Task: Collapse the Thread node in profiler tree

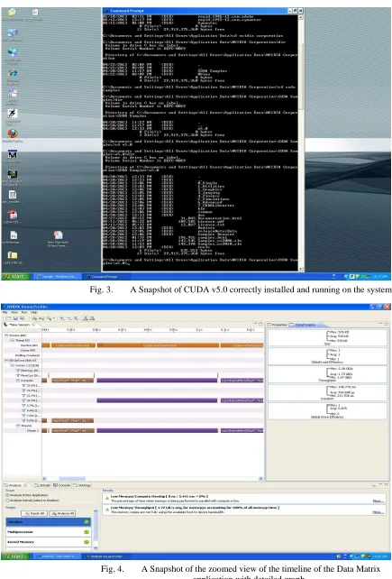Action: tap(13, 340)
